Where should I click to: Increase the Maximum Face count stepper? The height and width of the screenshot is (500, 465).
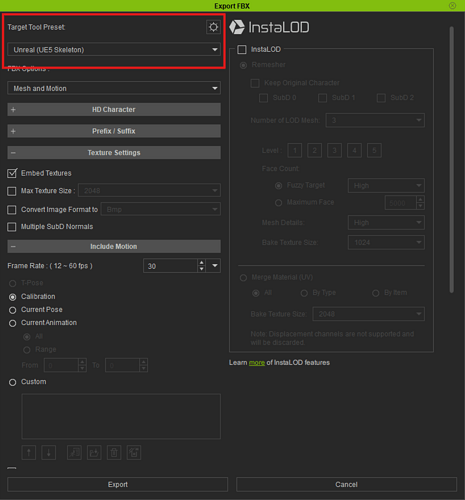pos(420,199)
